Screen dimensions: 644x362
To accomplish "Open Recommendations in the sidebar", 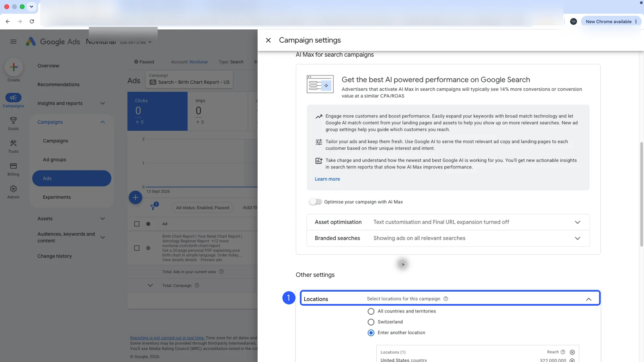I will pyautogui.click(x=58, y=84).
